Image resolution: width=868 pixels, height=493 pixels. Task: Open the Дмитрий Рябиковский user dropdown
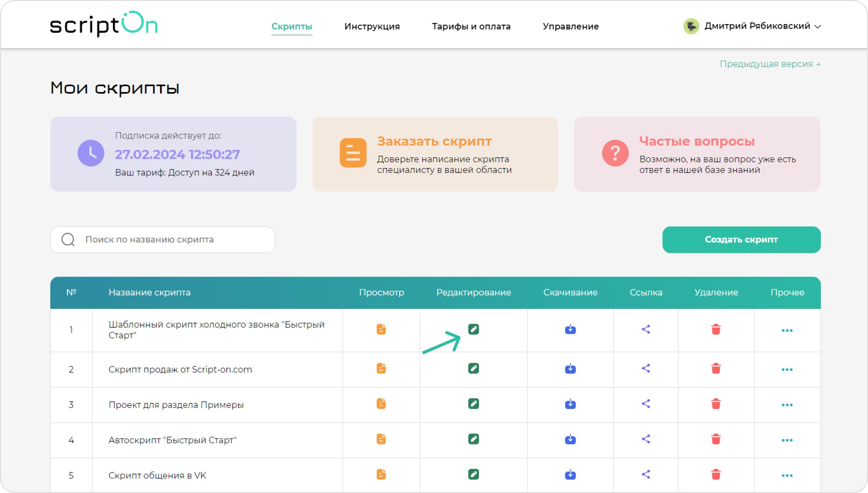[x=752, y=26]
